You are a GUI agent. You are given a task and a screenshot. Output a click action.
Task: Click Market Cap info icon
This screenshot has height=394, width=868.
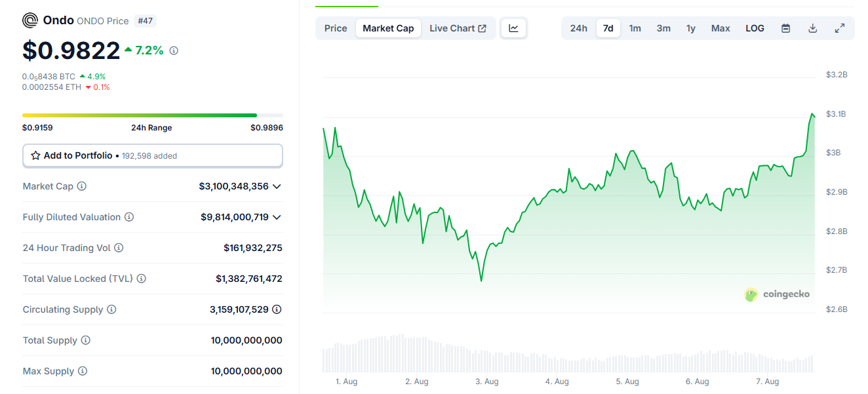82,186
